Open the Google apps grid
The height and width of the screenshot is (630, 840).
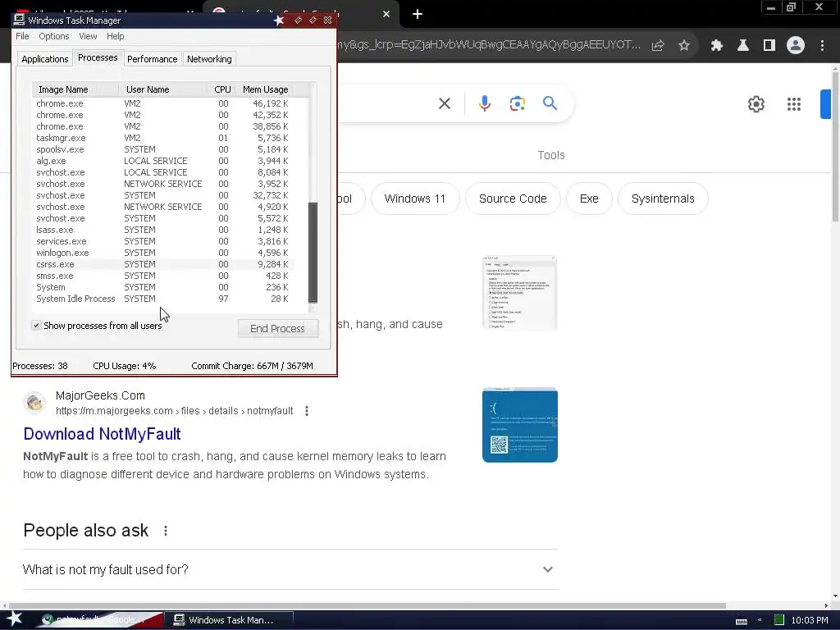793,104
